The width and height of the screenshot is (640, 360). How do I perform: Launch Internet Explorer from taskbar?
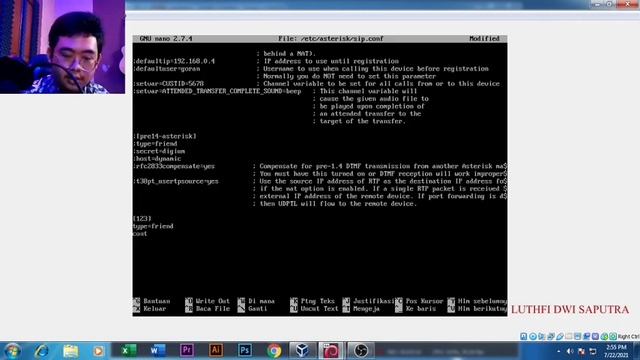41,351
